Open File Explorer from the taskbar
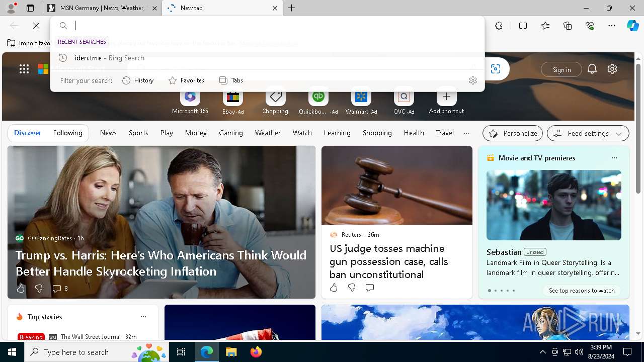 click(231, 352)
